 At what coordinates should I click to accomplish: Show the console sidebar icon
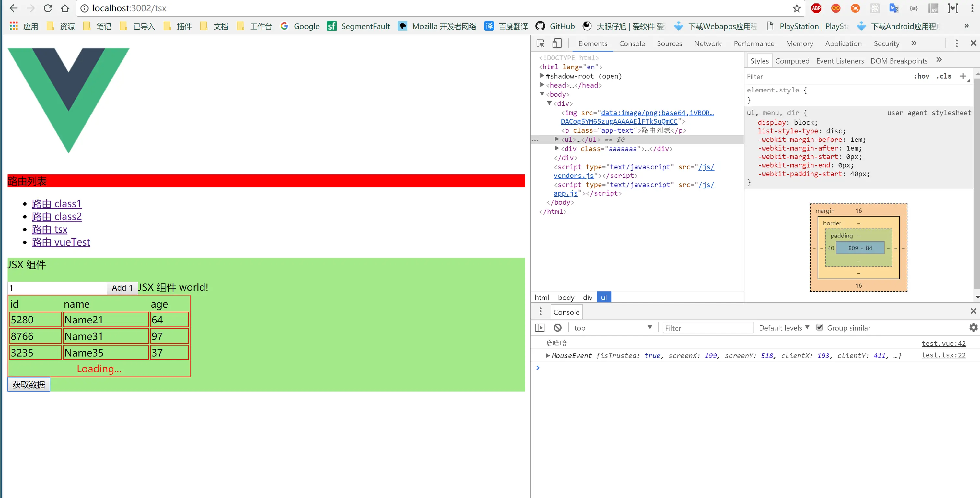coord(540,328)
